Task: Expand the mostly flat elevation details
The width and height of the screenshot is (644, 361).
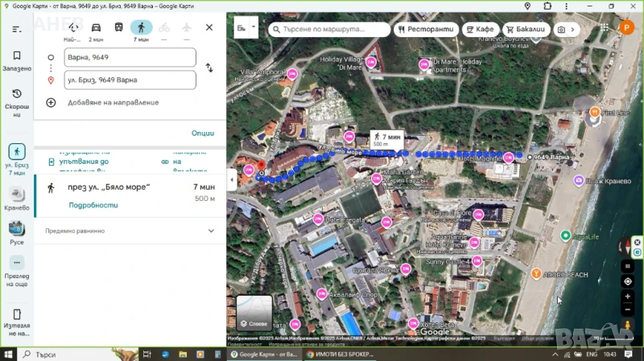Action: [211, 231]
